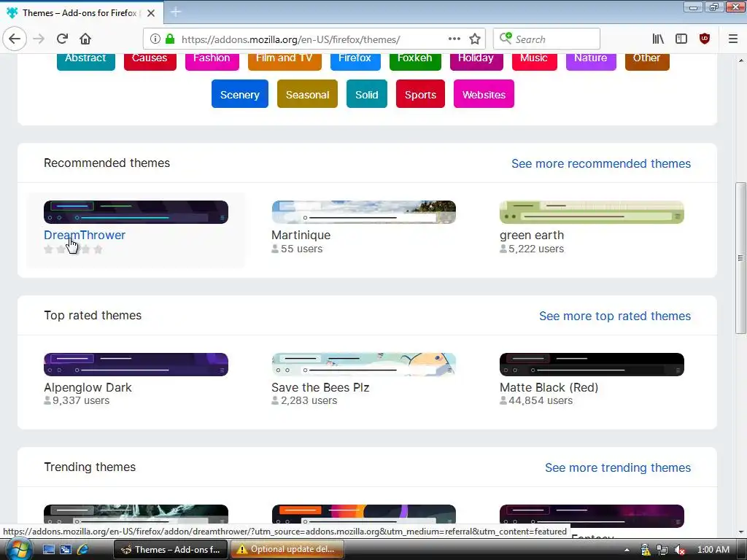
Task: Toggle the sidebar view icon
Action: click(x=681, y=39)
